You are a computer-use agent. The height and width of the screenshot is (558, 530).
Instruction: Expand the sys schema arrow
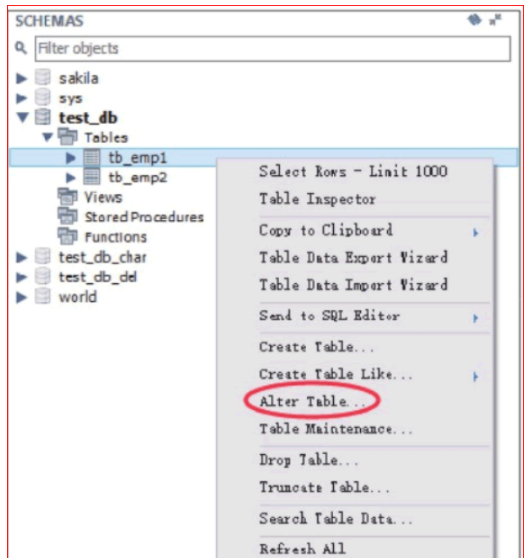click(22, 98)
